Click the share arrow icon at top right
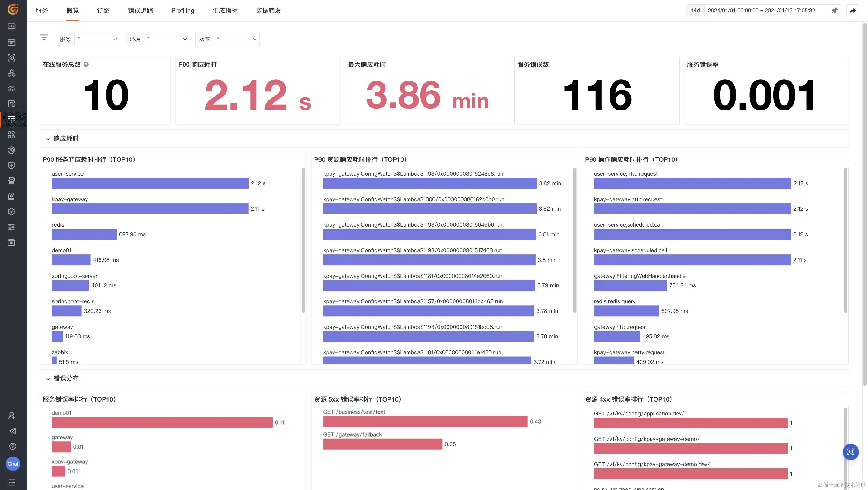The height and width of the screenshot is (490, 868). [852, 11]
